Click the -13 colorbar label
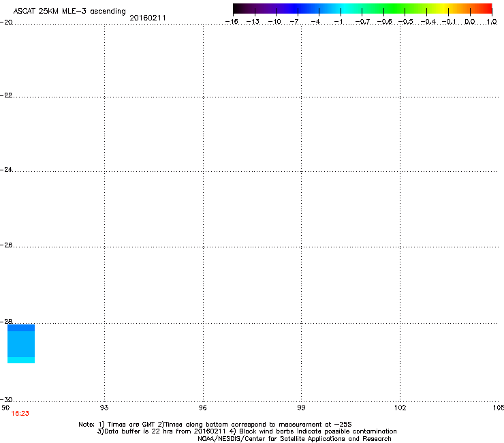The height and width of the screenshot is (443, 504). 253,22
